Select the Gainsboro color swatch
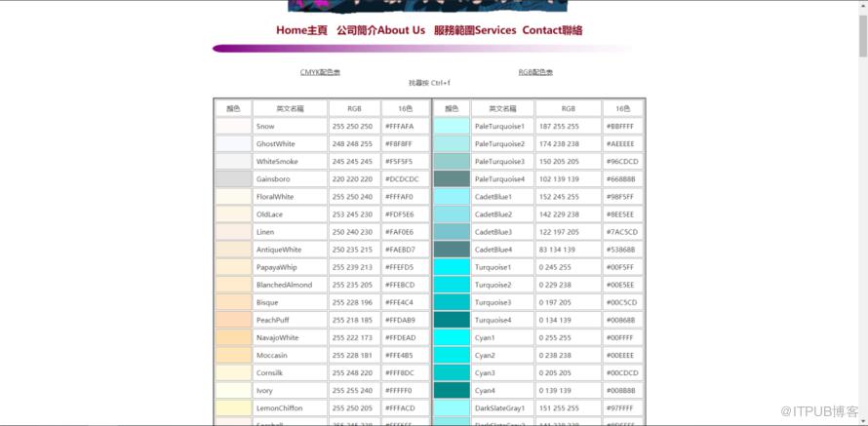Screen dimensions: 868x426 click(x=234, y=179)
